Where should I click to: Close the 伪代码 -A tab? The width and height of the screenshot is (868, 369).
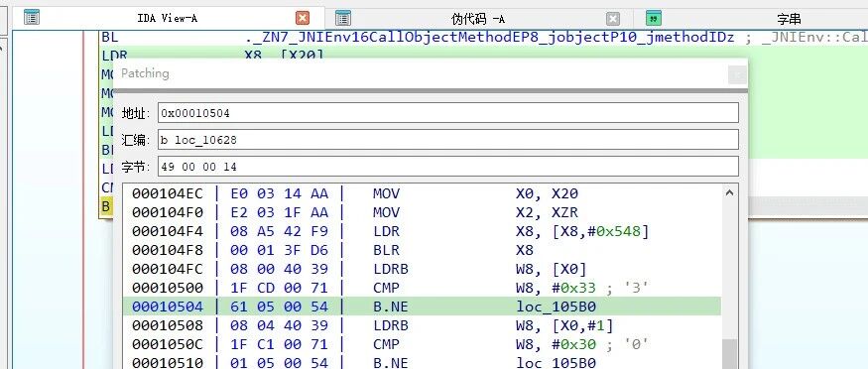tap(612, 19)
